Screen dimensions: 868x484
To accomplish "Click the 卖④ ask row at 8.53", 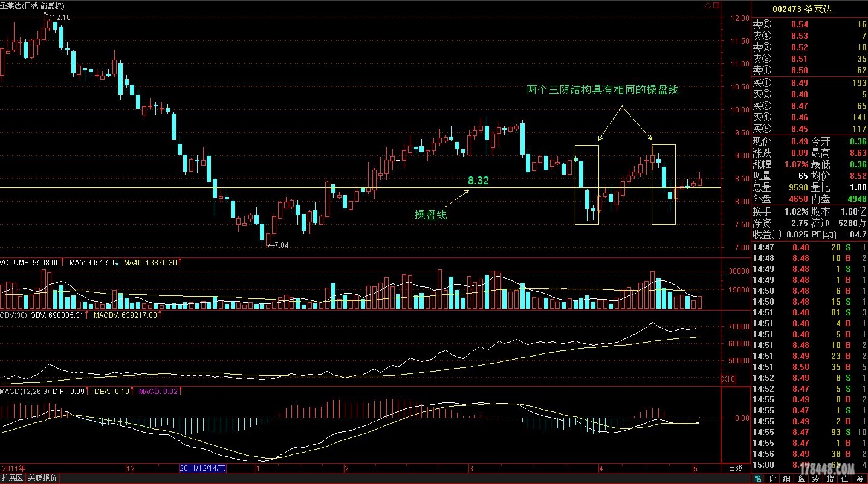I will [x=809, y=36].
